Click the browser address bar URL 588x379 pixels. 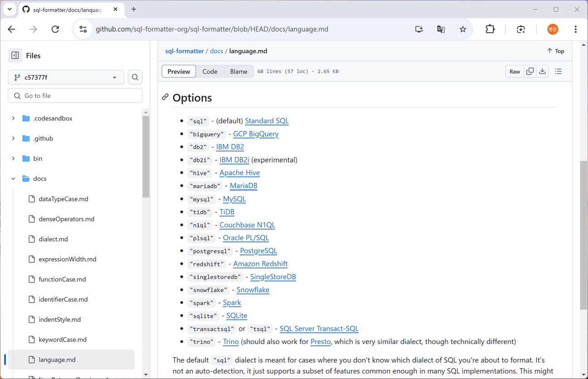[x=212, y=29]
